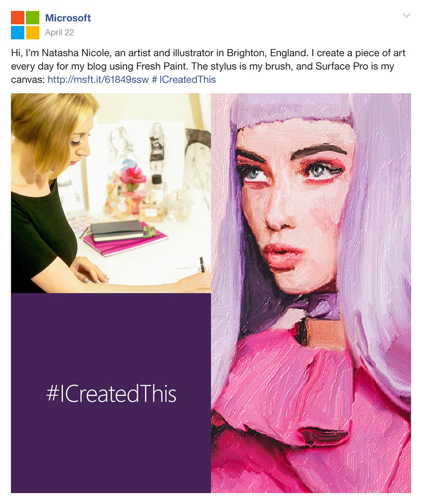Click the red square of Microsoft logo
The image size is (422, 504).
[x=18, y=18]
